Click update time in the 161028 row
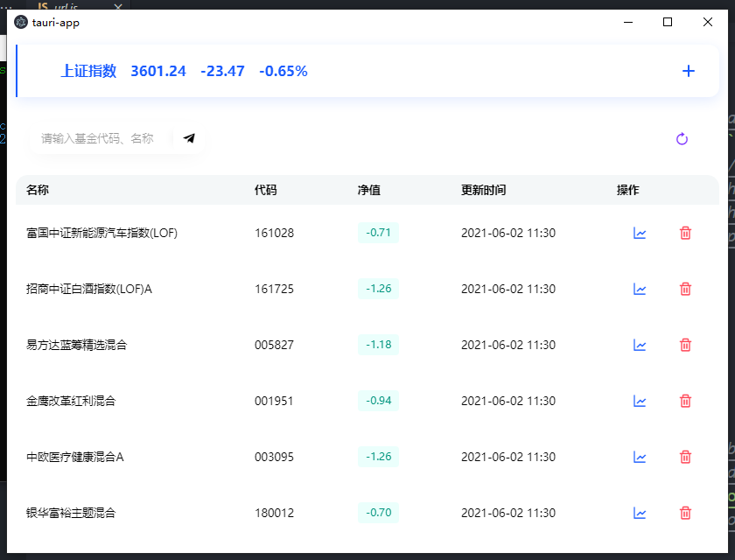 (508, 233)
